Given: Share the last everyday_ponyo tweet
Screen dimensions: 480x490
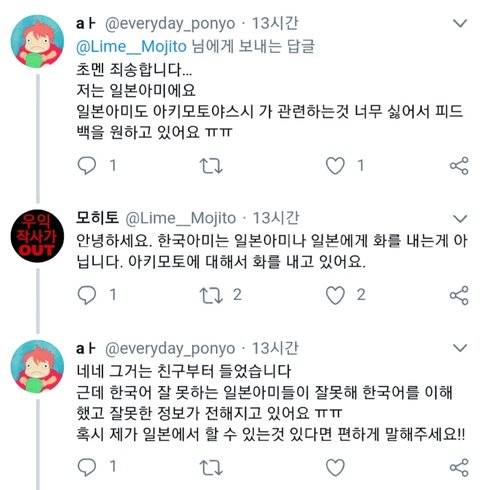Looking at the screenshot, I should pyautogui.click(x=459, y=467).
